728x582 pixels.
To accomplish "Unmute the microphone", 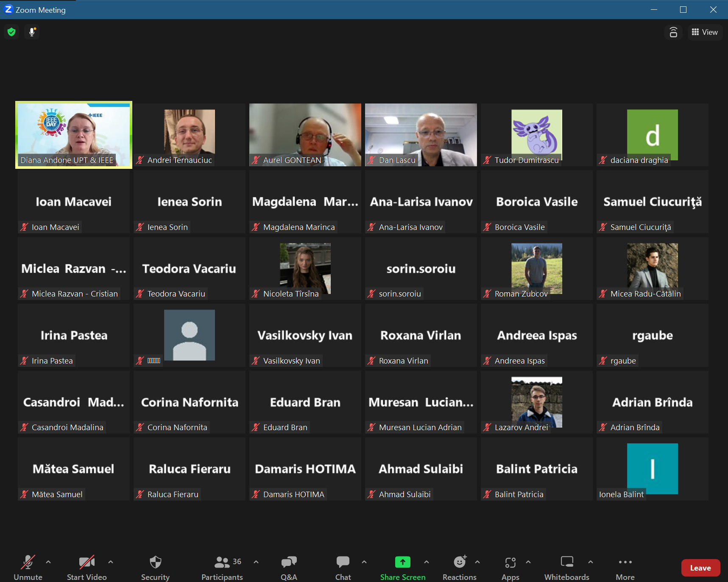I will coord(28,567).
